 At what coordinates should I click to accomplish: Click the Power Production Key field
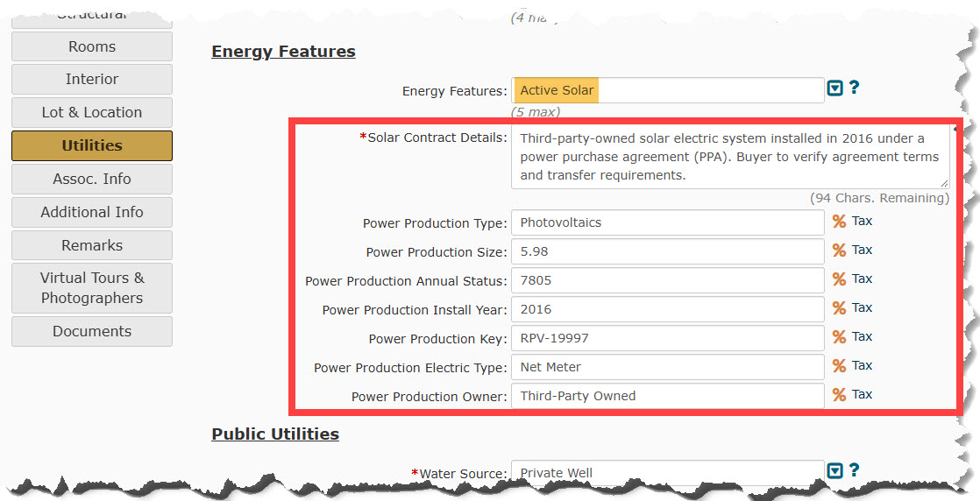(x=667, y=338)
